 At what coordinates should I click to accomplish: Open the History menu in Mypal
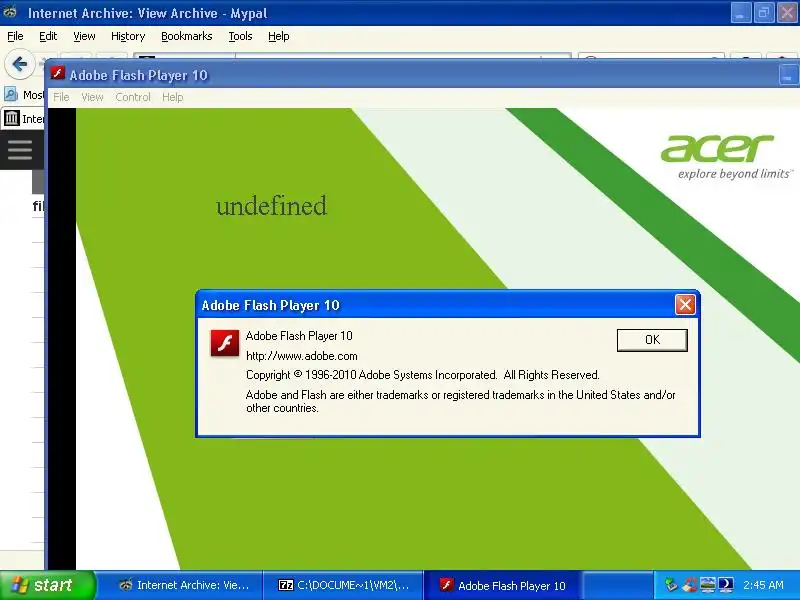coord(128,36)
